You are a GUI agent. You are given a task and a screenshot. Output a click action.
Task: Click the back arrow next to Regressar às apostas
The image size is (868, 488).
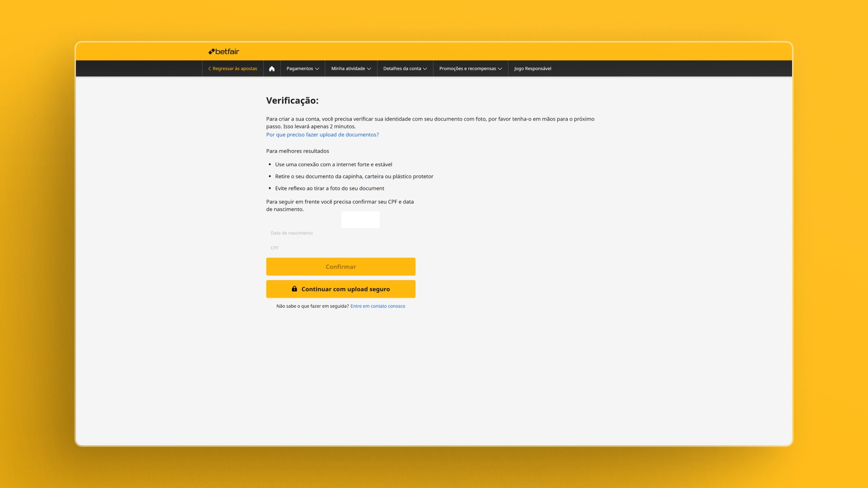coord(209,68)
